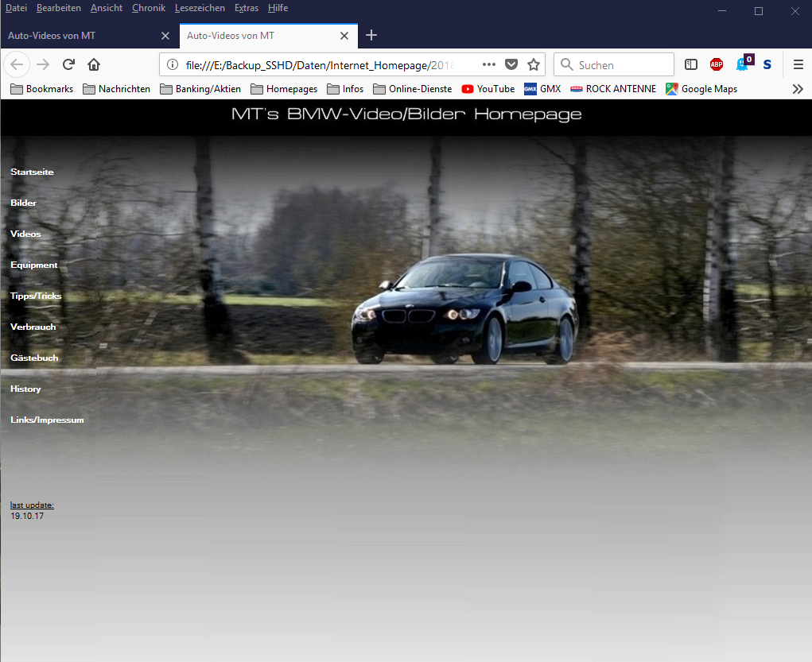
Task: Expand the Infos bookmark folder
Action: pos(345,89)
